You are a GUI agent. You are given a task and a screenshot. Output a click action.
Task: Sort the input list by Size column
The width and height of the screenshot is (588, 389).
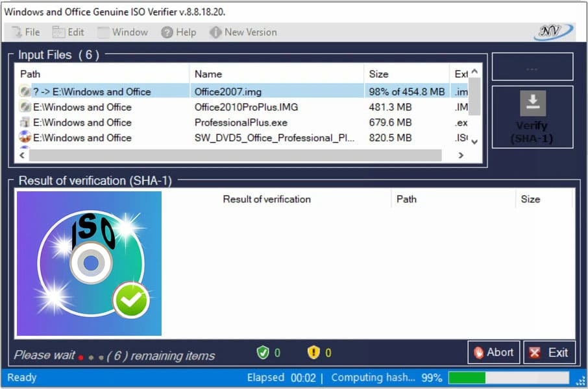(406, 74)
